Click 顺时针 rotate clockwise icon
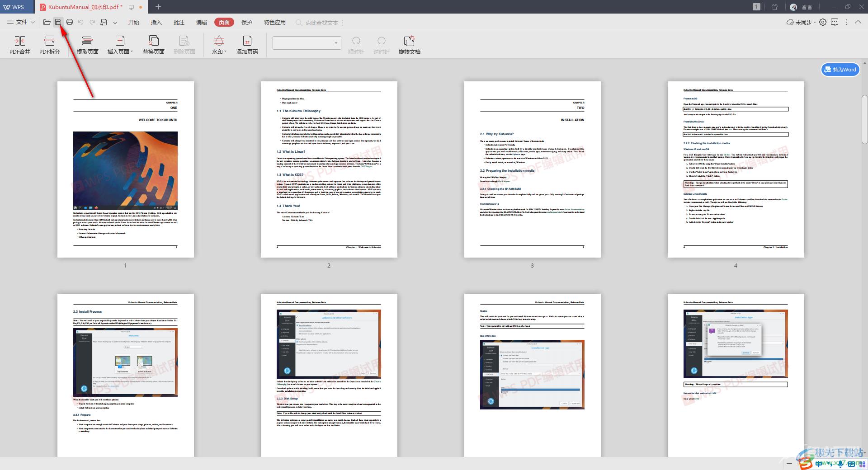 (356, 41)
